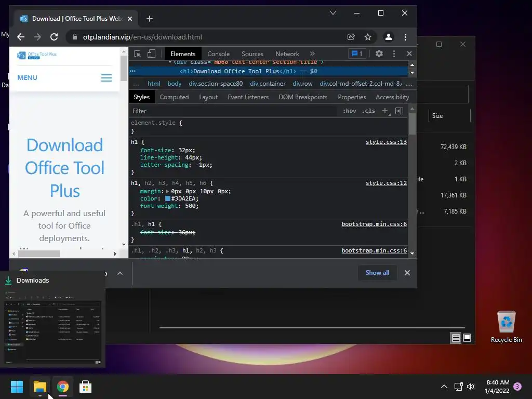Open the style.css:12 source link
This screenshot has height=399, width=532.
tap(386, 183)
